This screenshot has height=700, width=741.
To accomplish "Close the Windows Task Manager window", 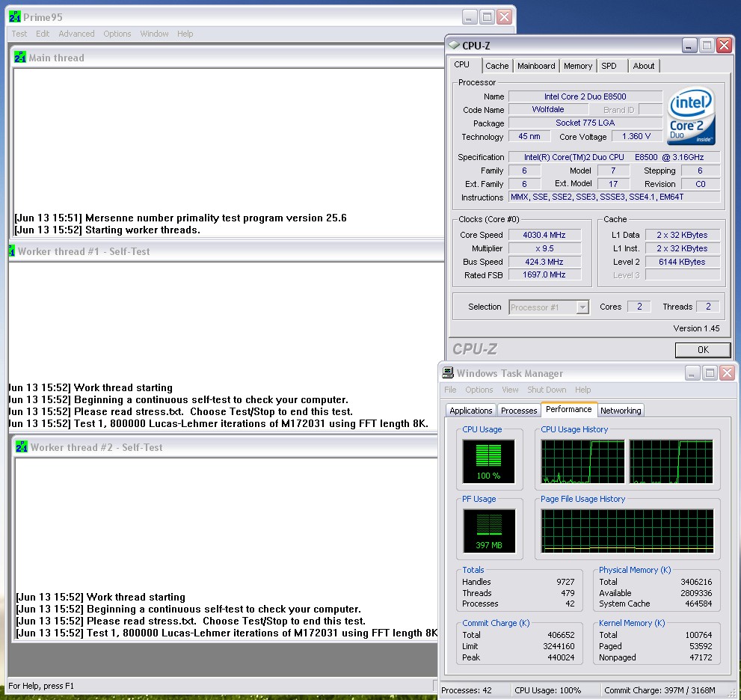I will coord(727,373).
